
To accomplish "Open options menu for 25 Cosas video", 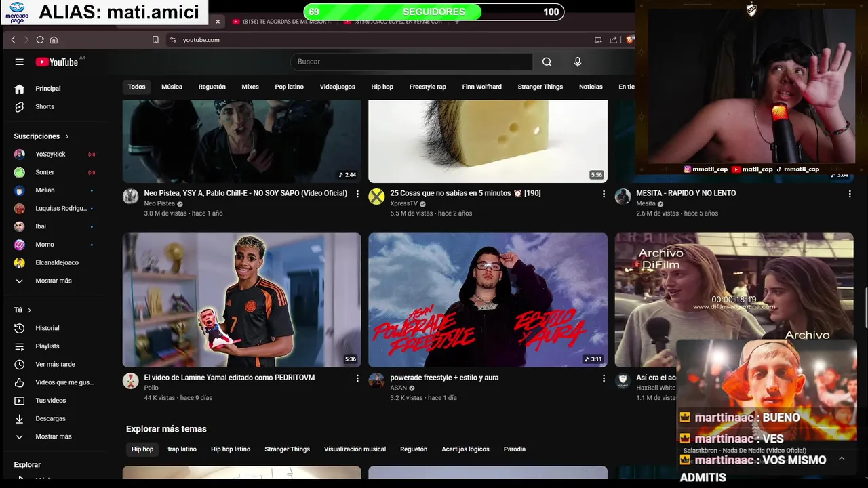I will [604, 194].
